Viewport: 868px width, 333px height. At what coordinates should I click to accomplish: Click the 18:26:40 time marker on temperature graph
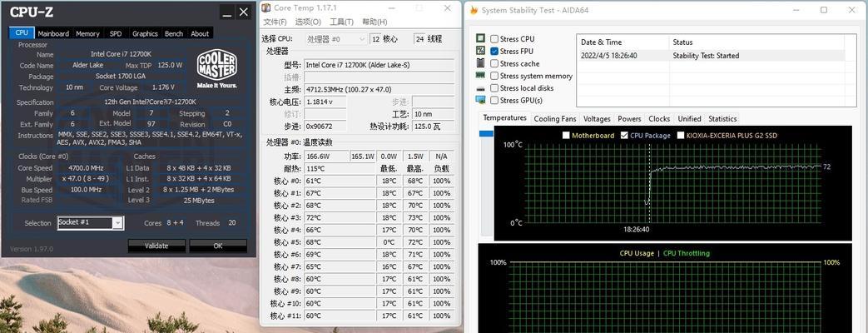(637, 229)
